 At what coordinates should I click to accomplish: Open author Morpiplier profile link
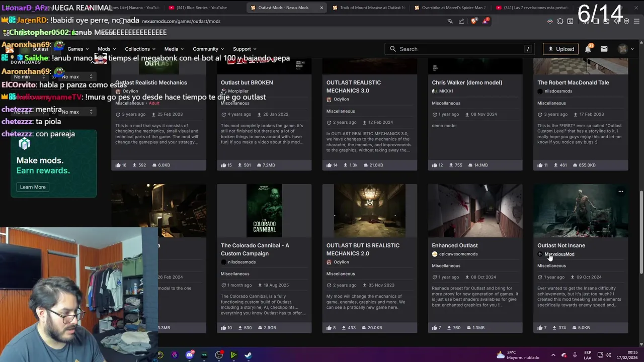(238, 91)
